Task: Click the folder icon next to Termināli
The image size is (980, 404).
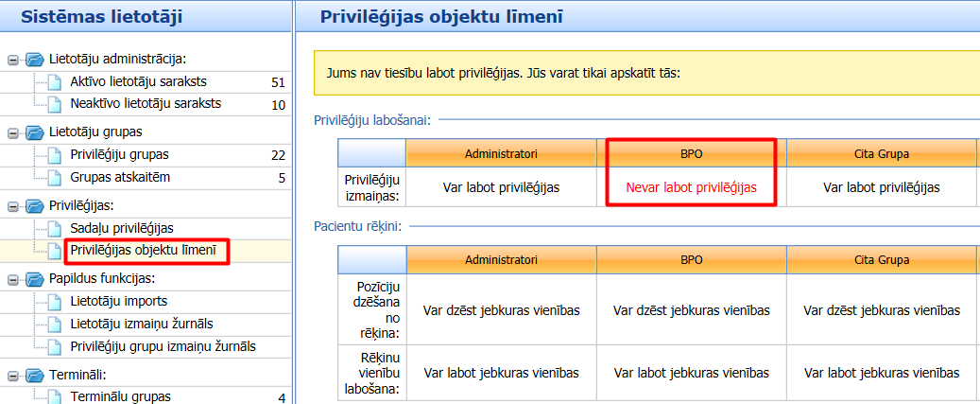Action: click(x=35, y=375)
